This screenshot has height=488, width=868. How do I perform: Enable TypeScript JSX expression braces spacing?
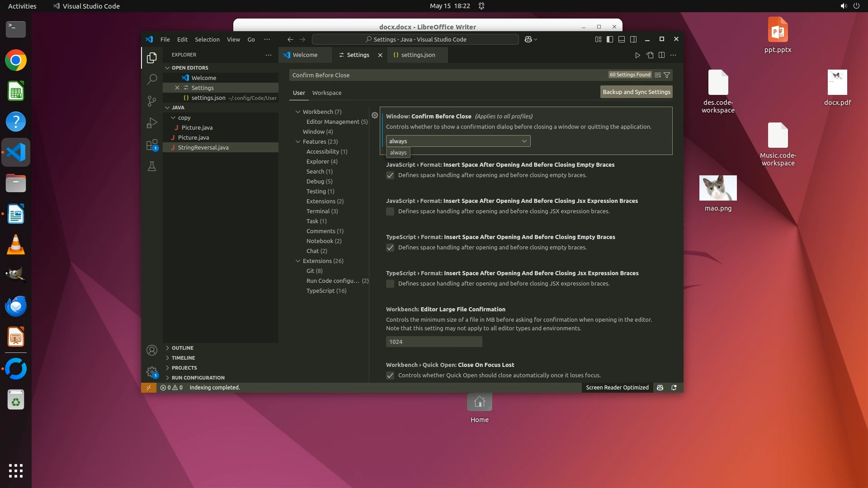[x=390, y=284]
